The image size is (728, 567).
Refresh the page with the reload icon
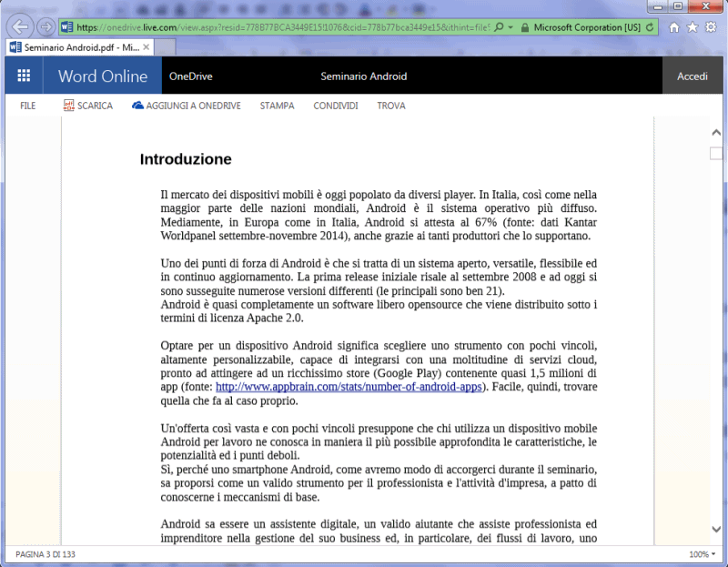650,27
